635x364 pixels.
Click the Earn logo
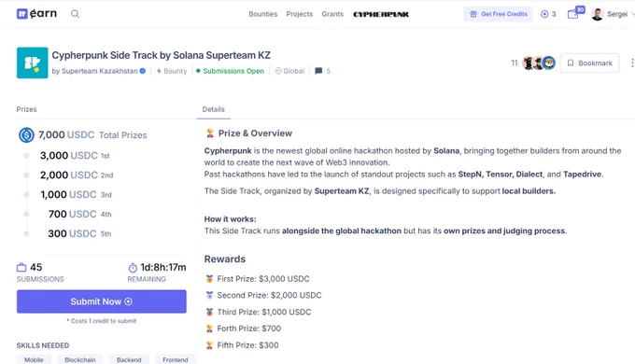click(x=36, y=14)
